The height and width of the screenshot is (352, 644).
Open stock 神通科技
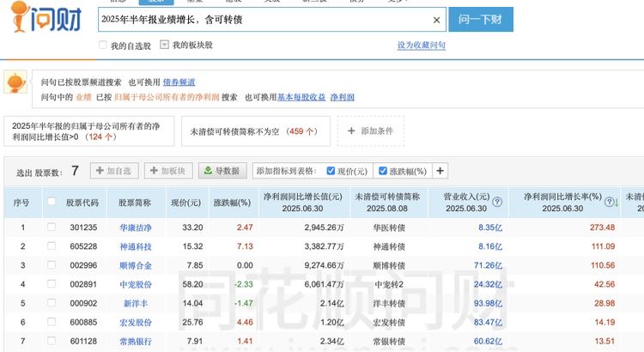point(136,246)
